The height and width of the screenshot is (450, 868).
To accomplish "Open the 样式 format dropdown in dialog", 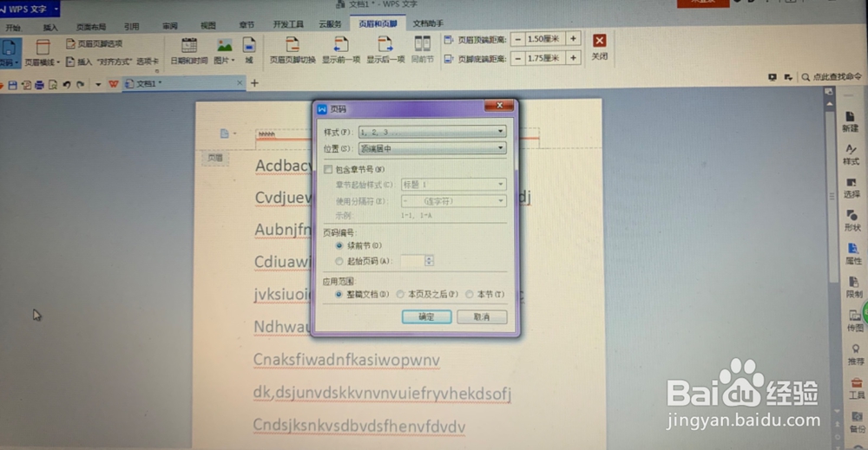I will tap(431, 132).
